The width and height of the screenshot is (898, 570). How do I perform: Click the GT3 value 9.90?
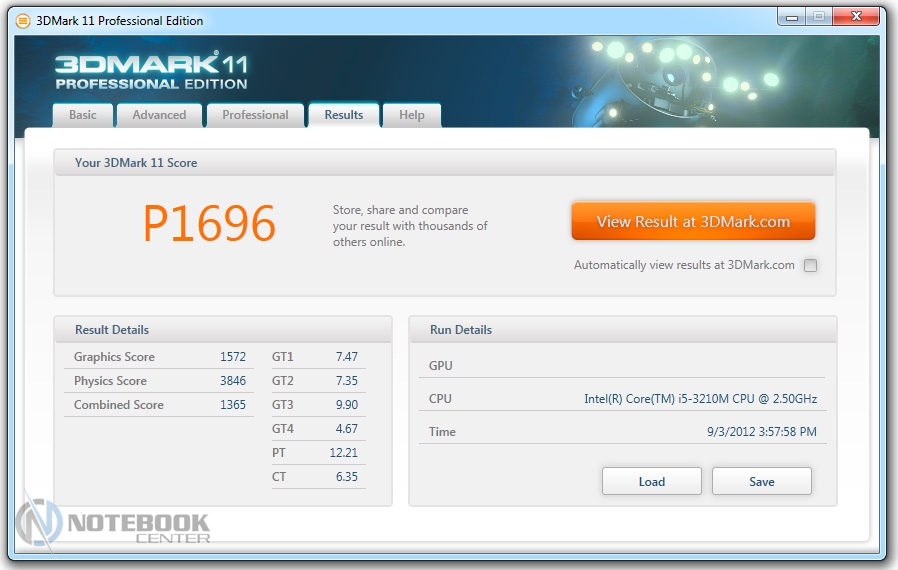click(346, 405)
